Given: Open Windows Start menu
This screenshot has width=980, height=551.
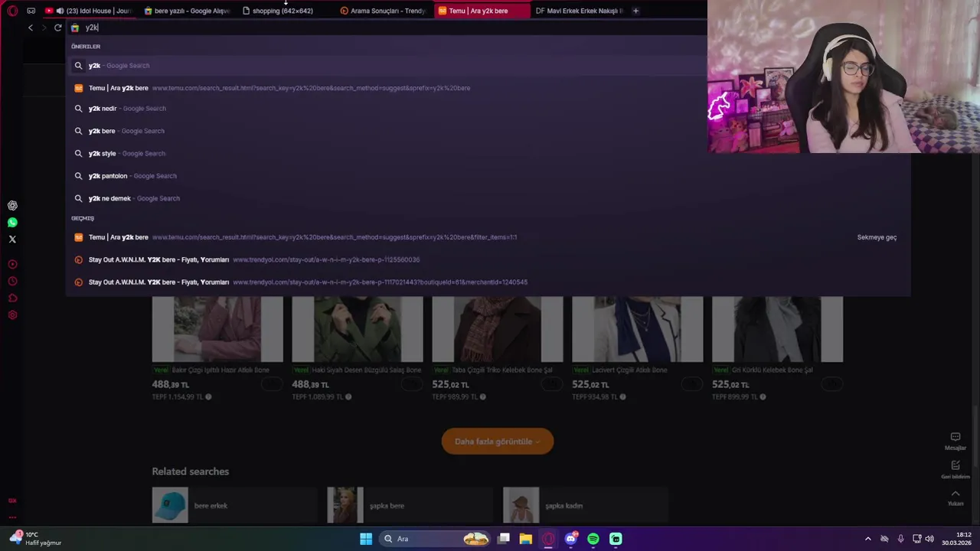Looking at the screenshot, I should [x=366, y=539].
